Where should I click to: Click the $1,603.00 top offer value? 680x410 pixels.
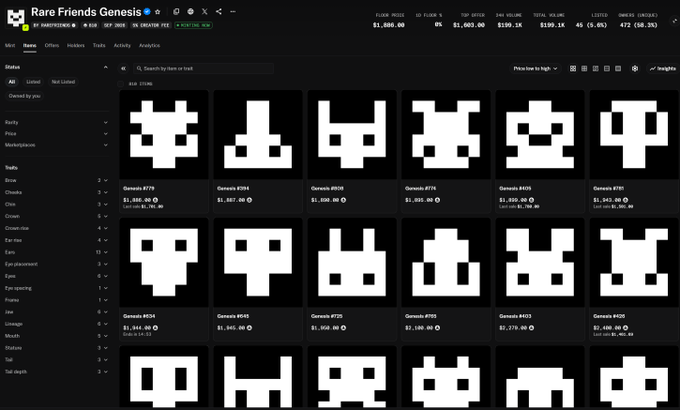click(469, 25)
